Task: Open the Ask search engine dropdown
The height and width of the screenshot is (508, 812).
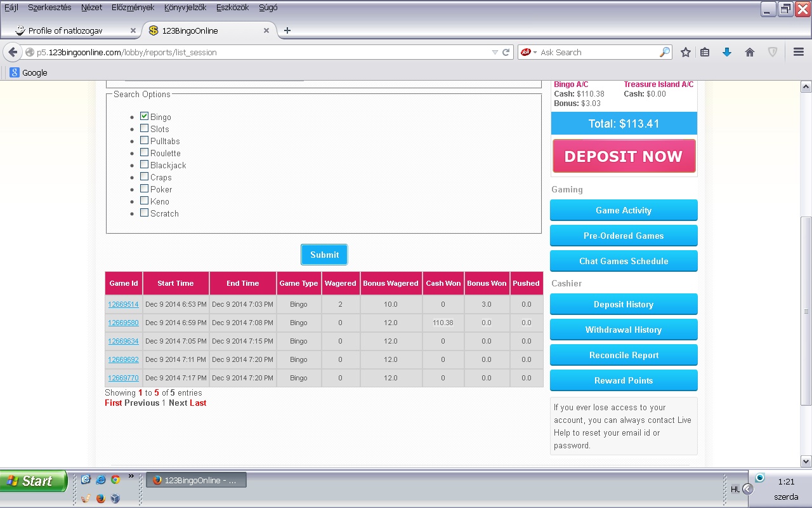Action: [528, 52]
